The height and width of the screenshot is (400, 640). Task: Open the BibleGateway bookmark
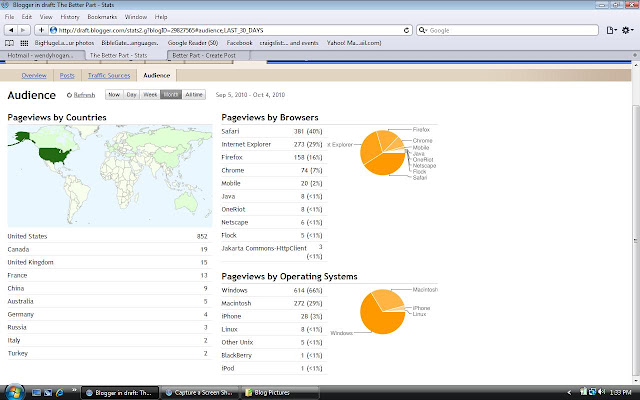click(130, 43)
